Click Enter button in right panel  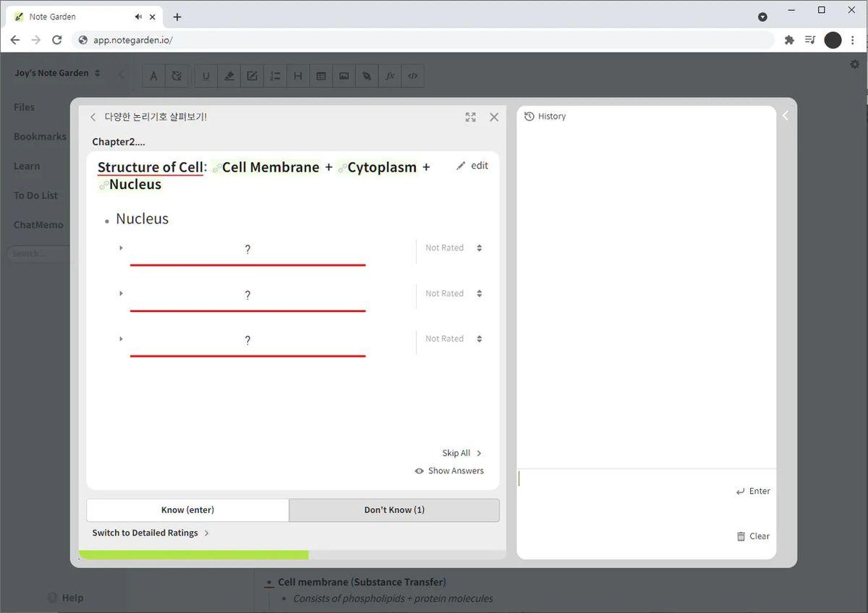[753, 491]
